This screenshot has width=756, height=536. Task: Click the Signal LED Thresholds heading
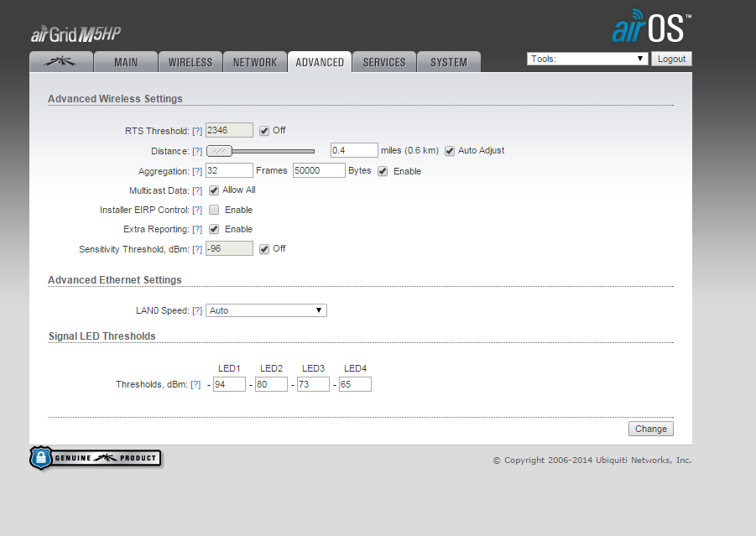(x=102, y=336)
